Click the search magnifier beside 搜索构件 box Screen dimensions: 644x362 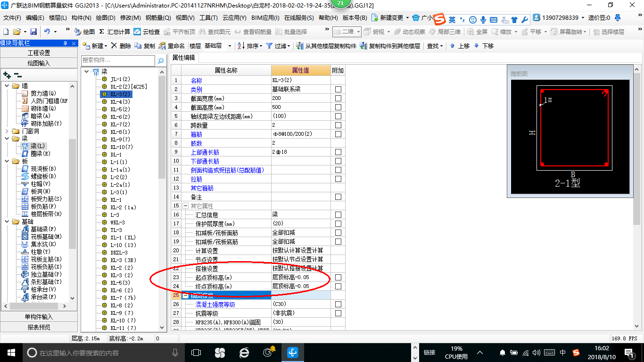[161, 60]
